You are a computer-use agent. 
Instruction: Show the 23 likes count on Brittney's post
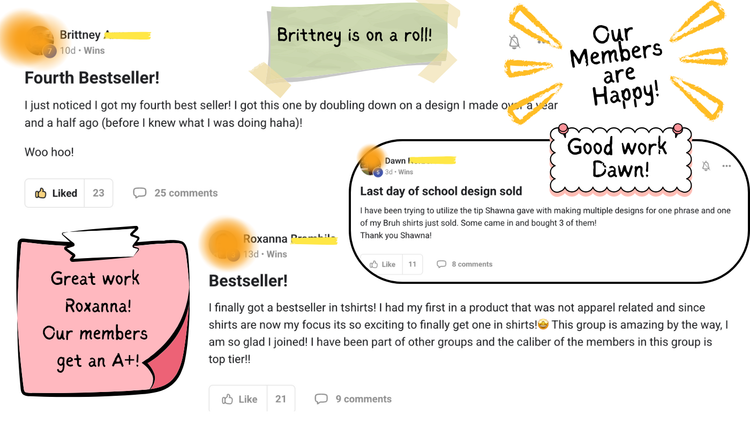(98, 193)
